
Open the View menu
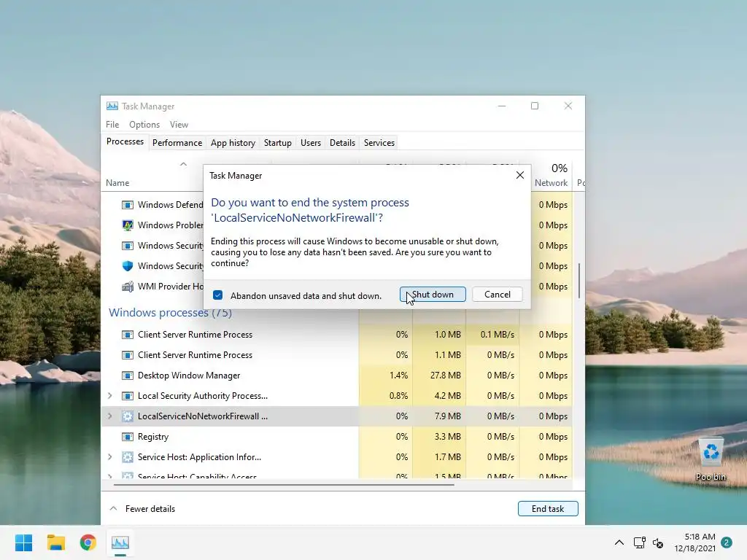179,124
